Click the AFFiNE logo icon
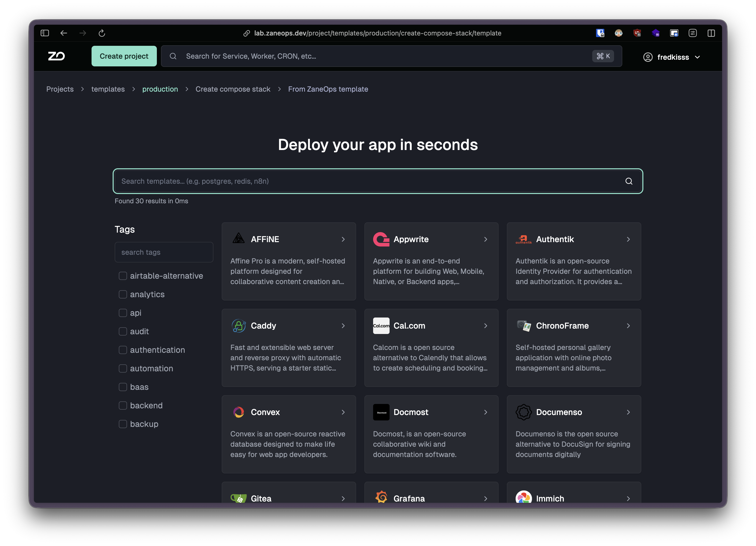 coord(239,239)
